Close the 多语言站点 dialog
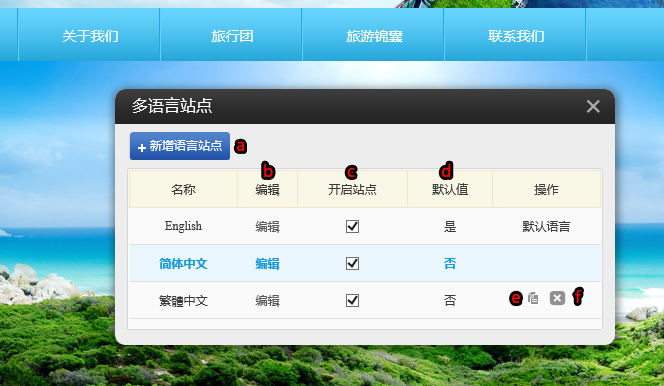Viewport: 664px width, 386px height. point(593,106)
